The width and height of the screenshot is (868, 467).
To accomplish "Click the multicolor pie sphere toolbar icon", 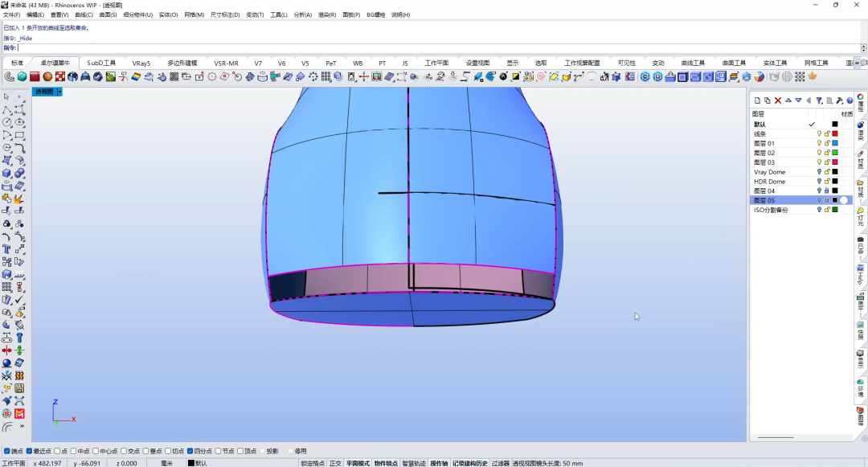I will (759, 76).
